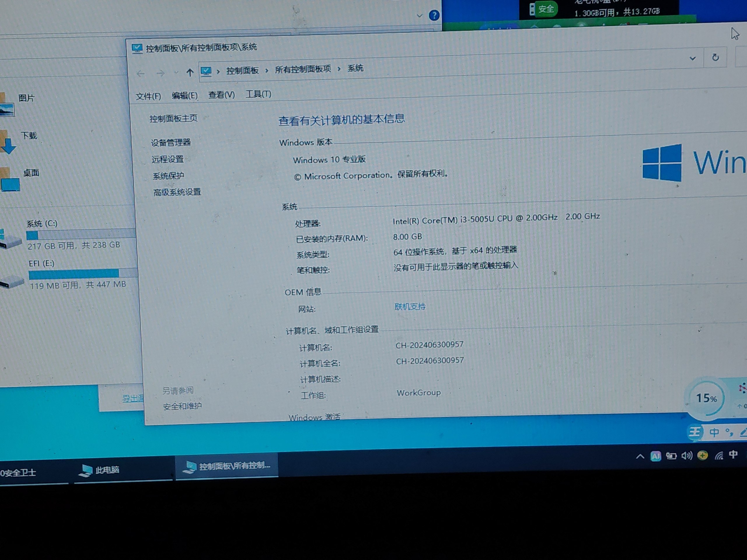This screenshot has height=560, width=747.
Task: Open the 查看(V) menu
Action: 221,95
